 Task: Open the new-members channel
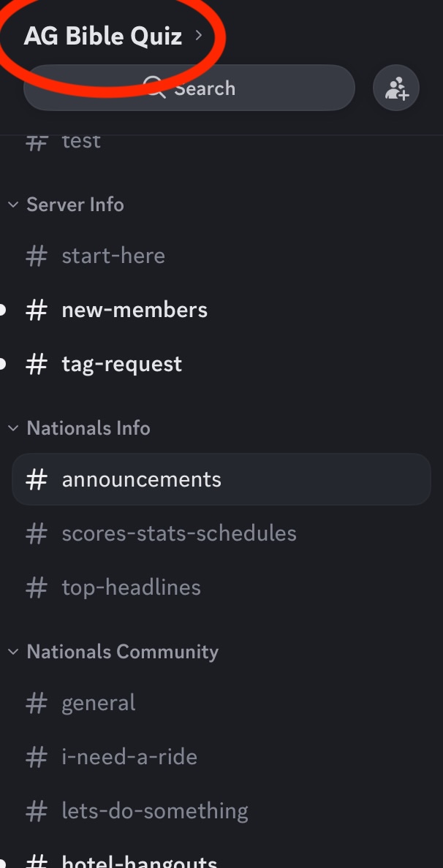tap(135, 310)
